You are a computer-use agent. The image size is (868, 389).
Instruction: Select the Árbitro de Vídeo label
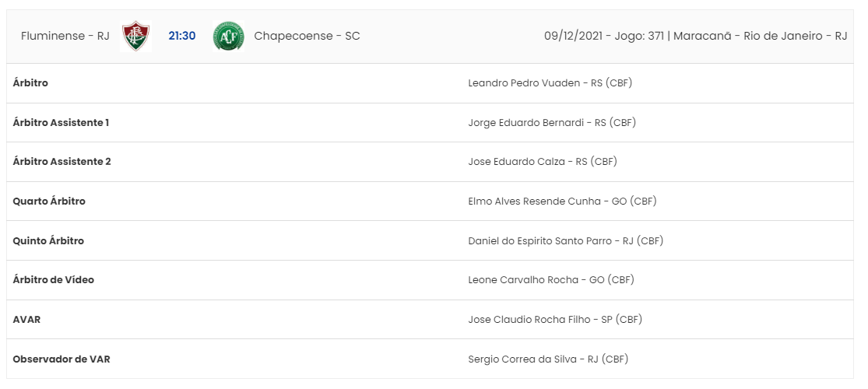[x=54, y=280]
